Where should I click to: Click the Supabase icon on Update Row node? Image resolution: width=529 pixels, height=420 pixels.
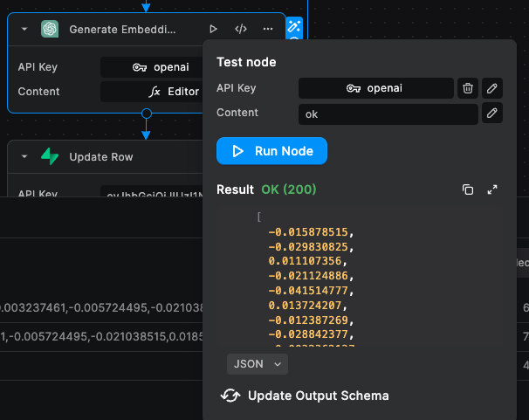point(50,156)
